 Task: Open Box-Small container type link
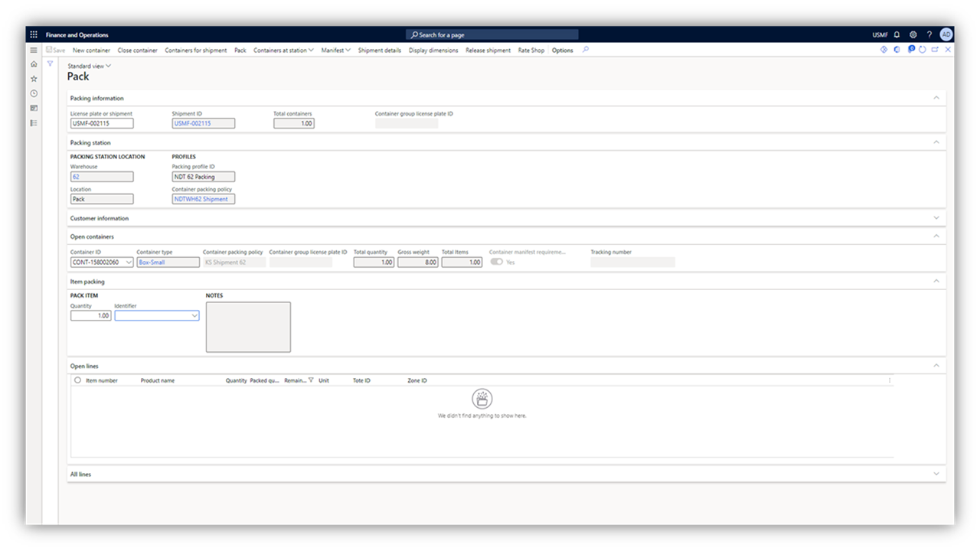[x=152, y=262]
